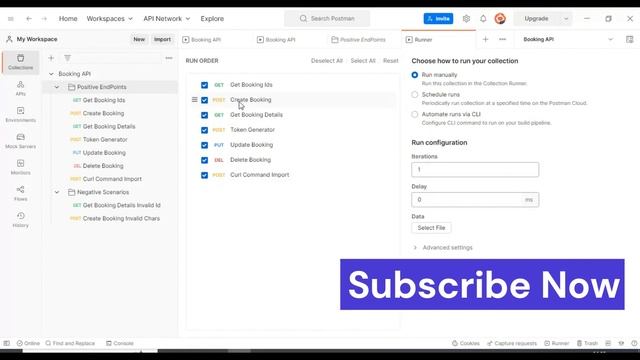This screenshot has height=360, width=640.
Task: Open the APIs sidebar panel
Action: [x=20, y=89]
